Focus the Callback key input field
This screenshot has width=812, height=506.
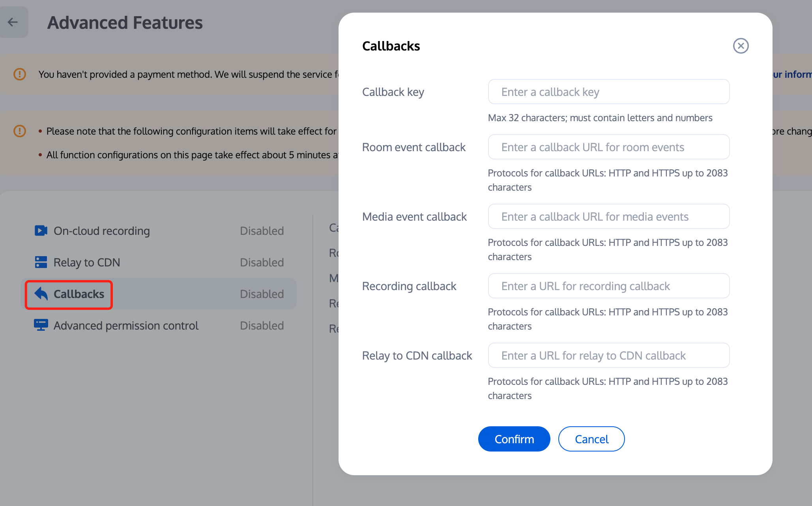608,92
